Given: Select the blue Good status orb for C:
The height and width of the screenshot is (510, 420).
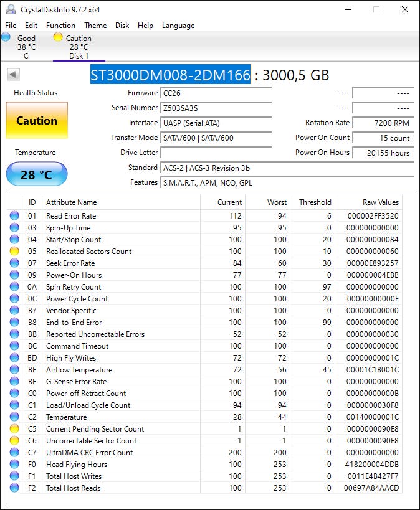Looking at the screenshot, I should point(6,37).
